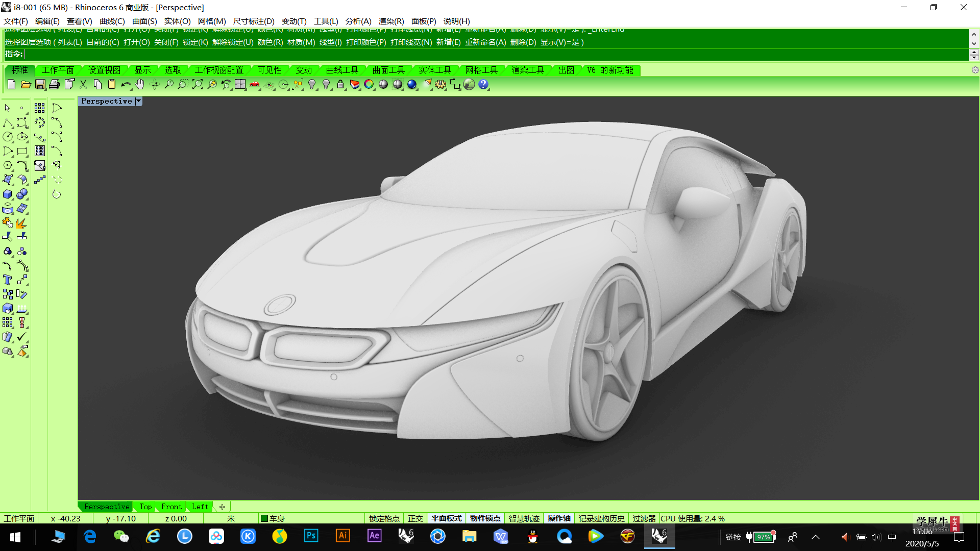
Task: Open the Layers panel icon
Action: point(355,85)
